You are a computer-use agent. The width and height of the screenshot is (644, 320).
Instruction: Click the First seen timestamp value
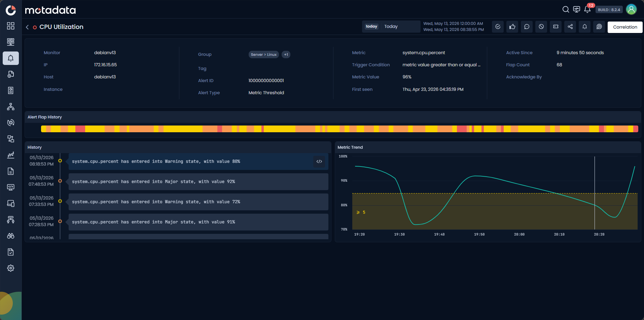point(433,90)
